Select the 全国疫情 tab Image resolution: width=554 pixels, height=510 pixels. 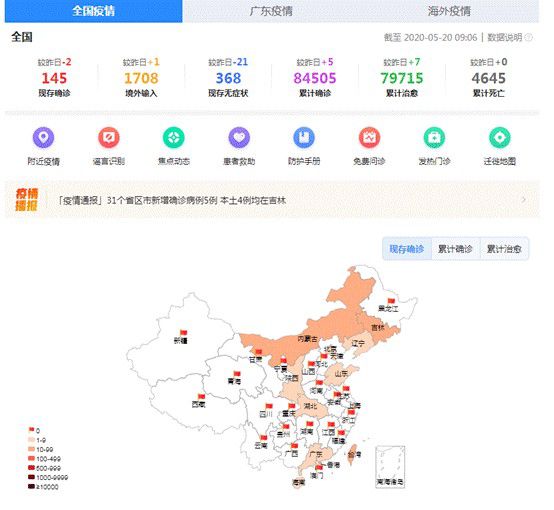(x=94, y=11)
